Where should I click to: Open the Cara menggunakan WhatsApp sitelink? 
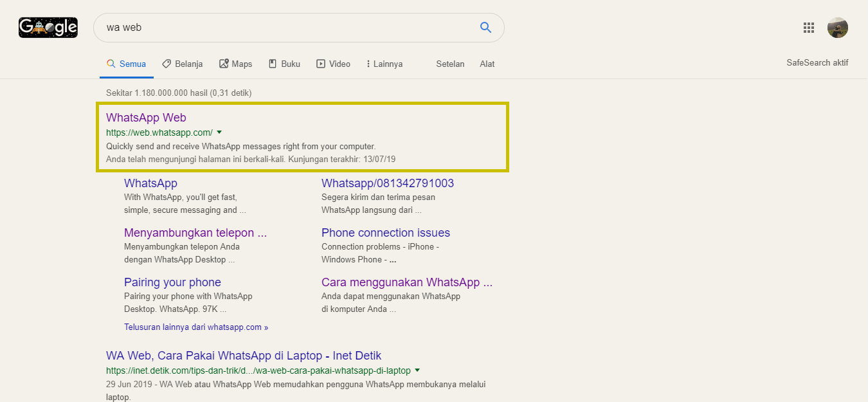pyautogui.click(x=407, y=282)
